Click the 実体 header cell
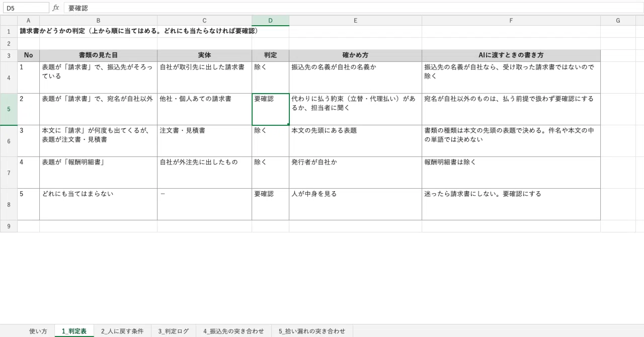The width and height of the screenshot is (644, 337). pos(204,55)
